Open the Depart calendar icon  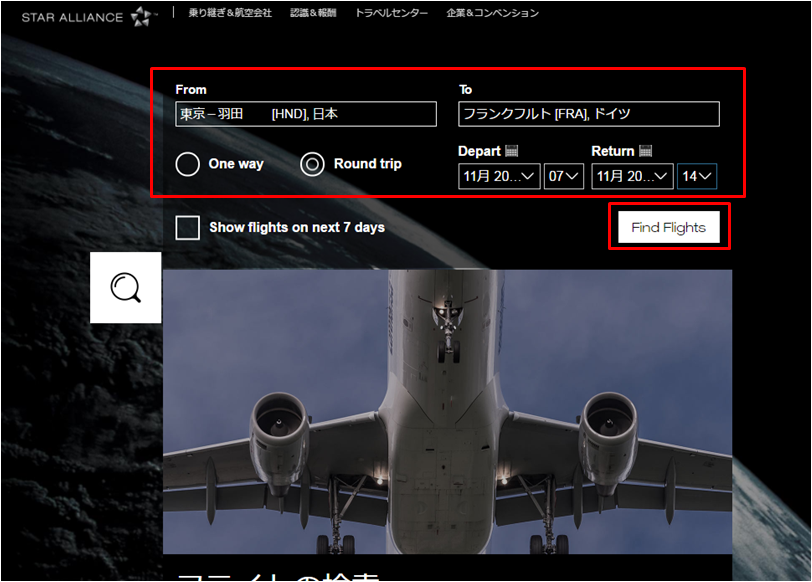(x=512, y=151)
